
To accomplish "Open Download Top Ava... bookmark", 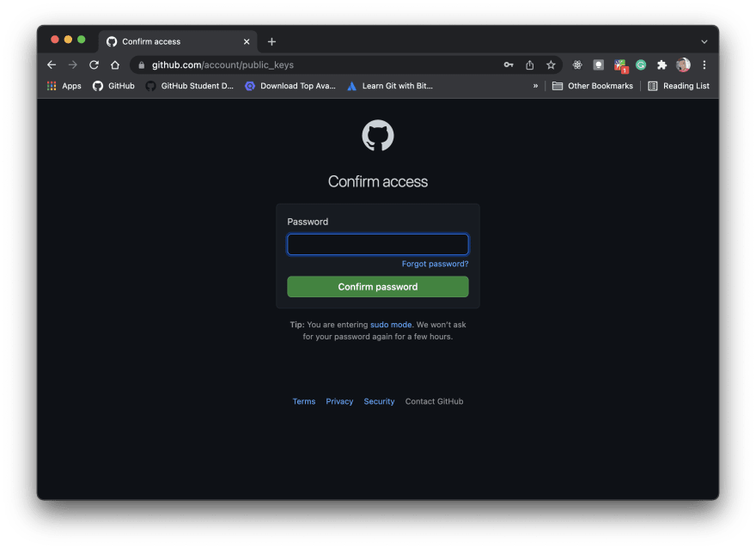I will [290, 86].
